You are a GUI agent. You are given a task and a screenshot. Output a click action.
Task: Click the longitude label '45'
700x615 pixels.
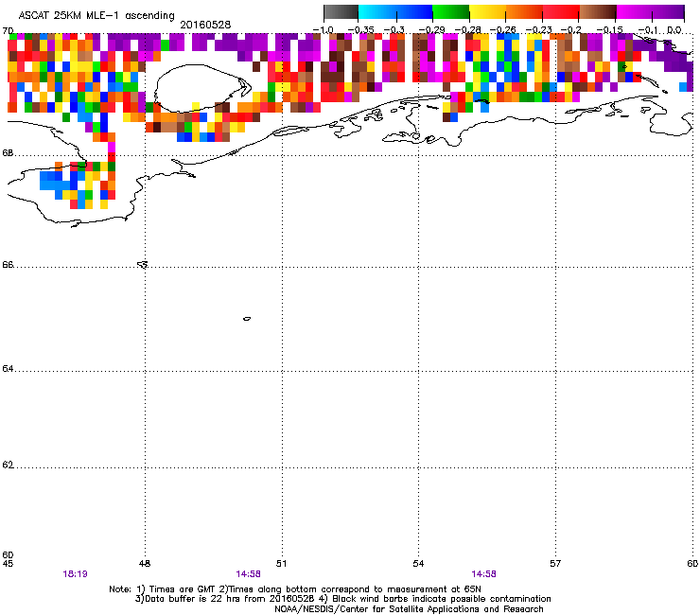coord(8,564)
